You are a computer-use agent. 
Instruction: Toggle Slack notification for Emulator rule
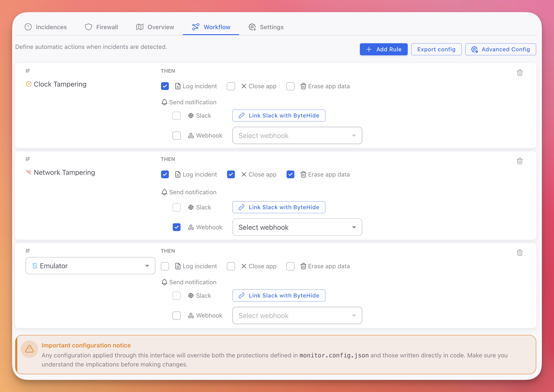click(176, 296)
